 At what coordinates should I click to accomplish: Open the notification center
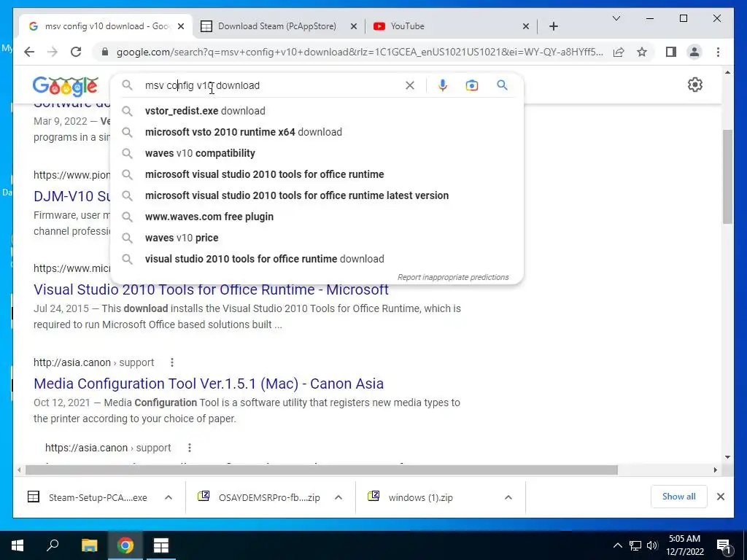click(x=724, y=545)
